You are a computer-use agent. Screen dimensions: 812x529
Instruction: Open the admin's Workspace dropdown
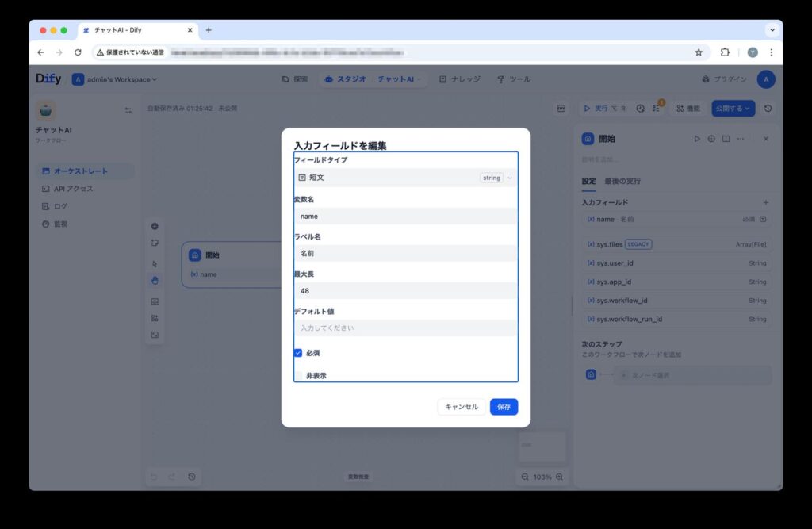coord(115,79)
